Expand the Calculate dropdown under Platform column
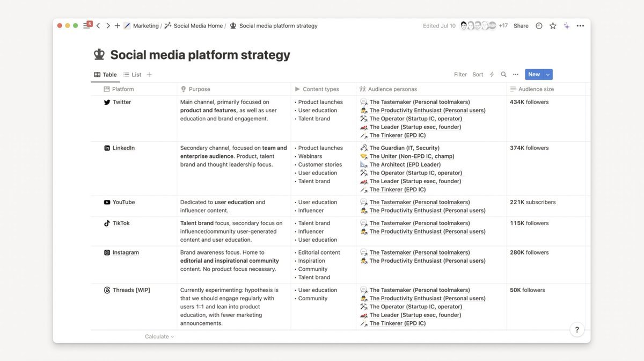Screen dimensions: 644x361 click(x=159, y=337)
